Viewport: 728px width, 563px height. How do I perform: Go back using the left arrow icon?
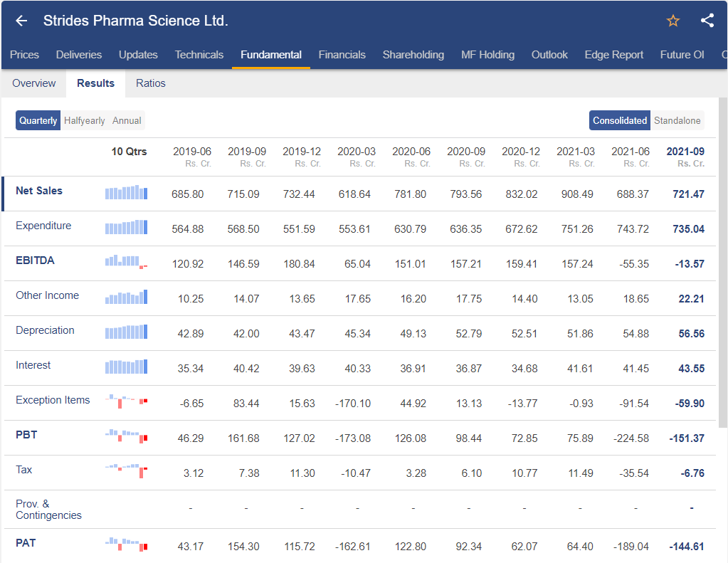tap(21, 21)
